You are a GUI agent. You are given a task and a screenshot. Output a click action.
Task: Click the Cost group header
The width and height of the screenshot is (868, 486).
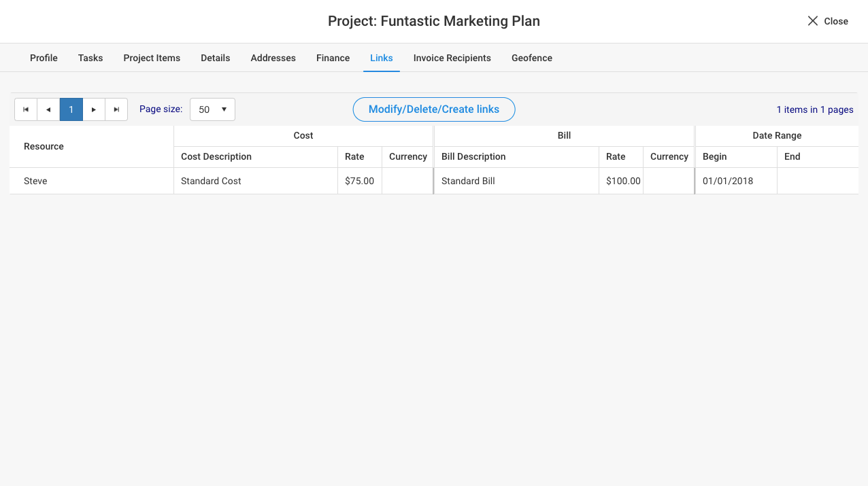[303, 135]
